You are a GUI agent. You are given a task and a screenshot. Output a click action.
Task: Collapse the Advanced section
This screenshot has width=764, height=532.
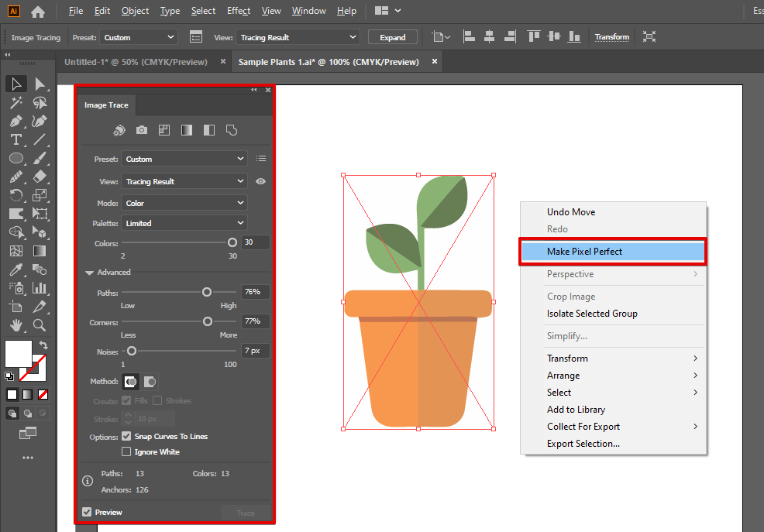90,273
